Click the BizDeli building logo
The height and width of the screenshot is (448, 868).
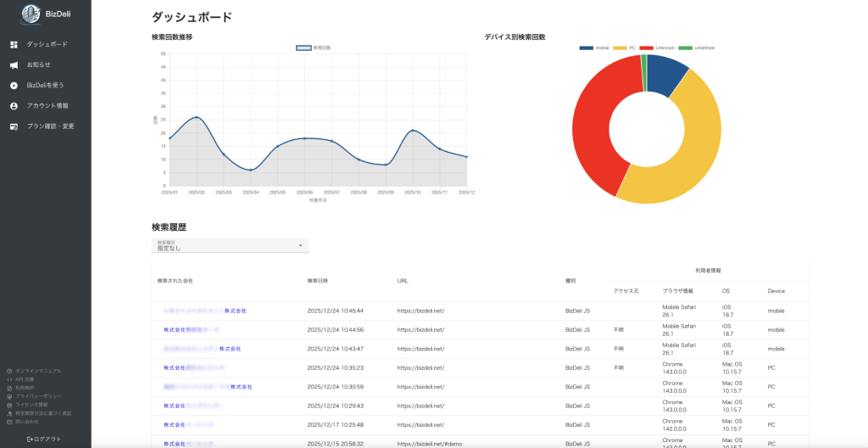tap(31, 14)
